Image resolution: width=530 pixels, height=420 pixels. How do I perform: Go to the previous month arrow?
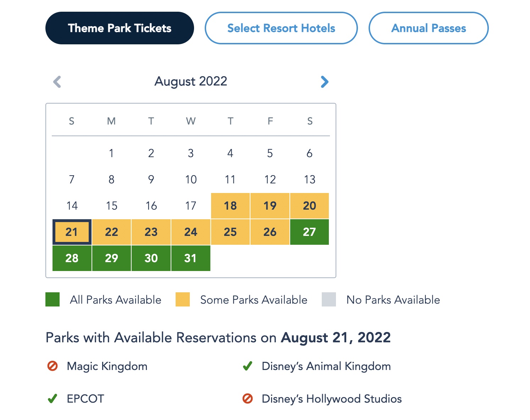tap(57, 82)
